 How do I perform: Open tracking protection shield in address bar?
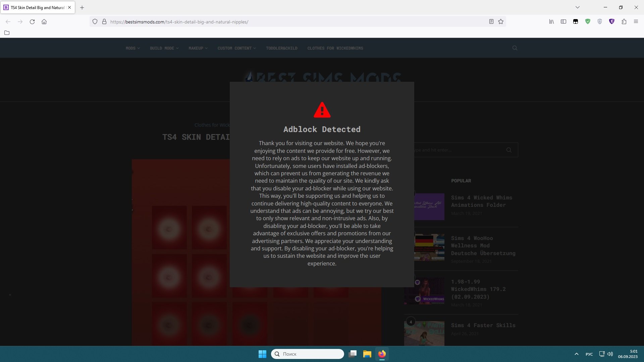[x=95, y=21]
